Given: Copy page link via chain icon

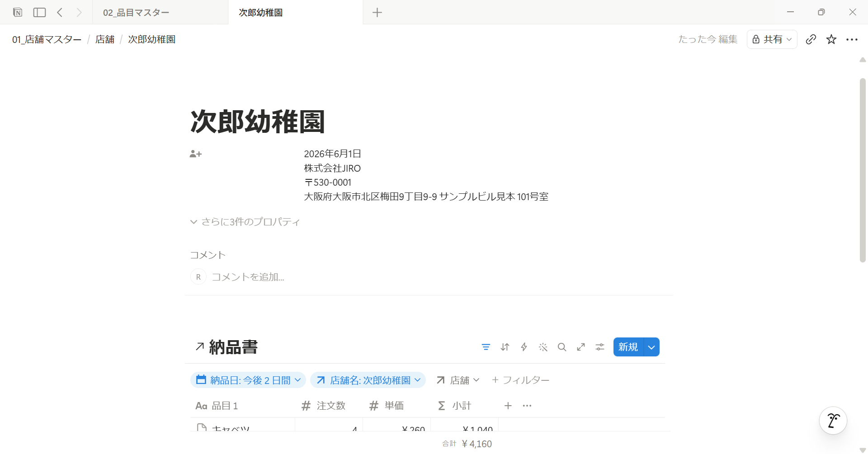Looking at the screenshot, I should [811, 39].
